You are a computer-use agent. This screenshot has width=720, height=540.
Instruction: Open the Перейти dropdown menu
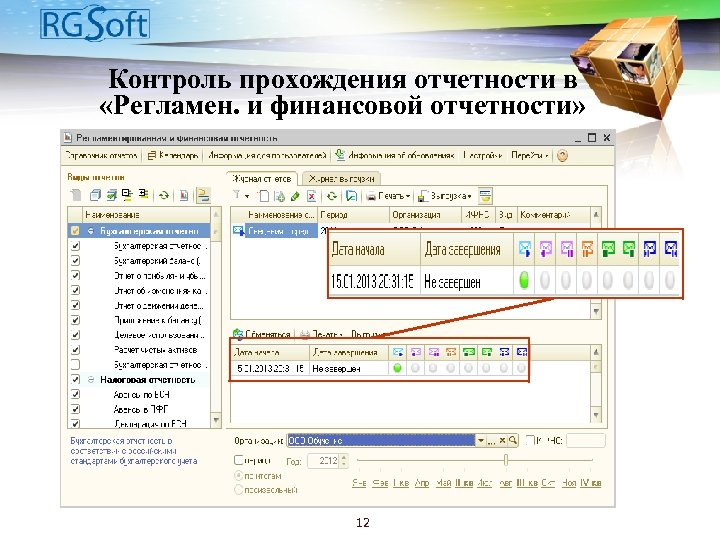(x=530, y=156)
